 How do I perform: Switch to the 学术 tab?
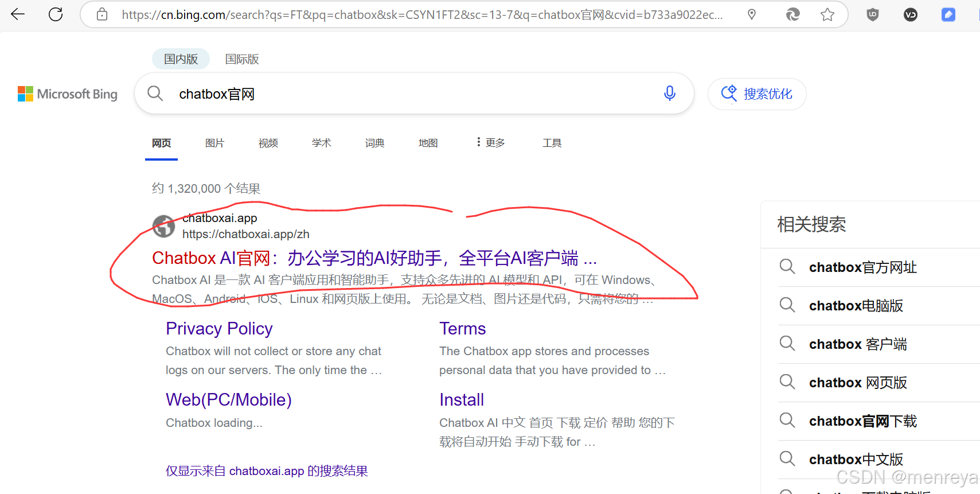tap(321, 143)
